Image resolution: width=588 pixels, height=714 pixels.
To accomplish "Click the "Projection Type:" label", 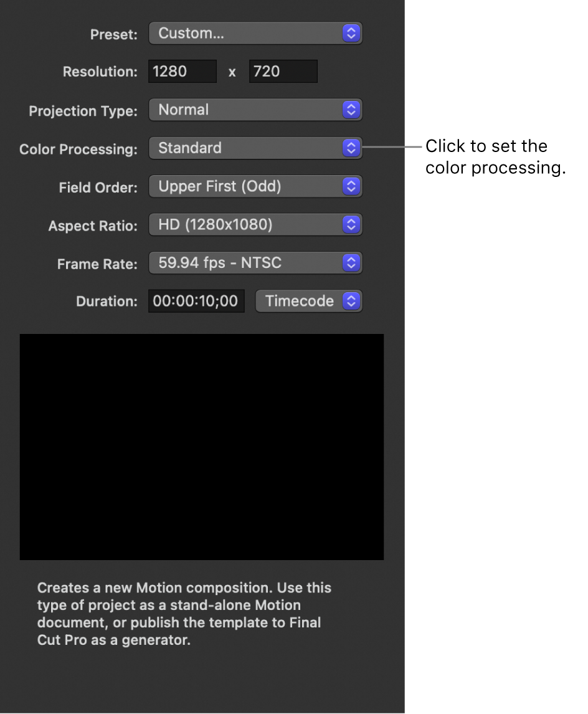I will coord(83,112).
